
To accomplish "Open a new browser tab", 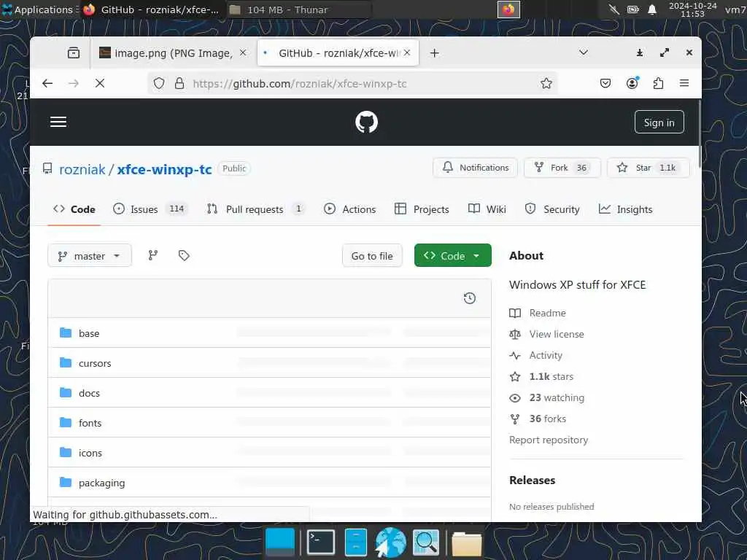I will point(434,52).
